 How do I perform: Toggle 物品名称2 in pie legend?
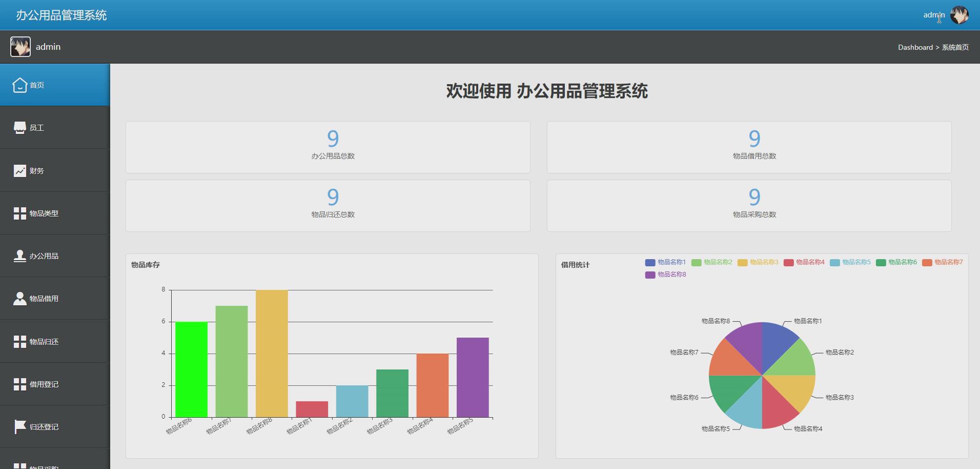click(711, 262)
